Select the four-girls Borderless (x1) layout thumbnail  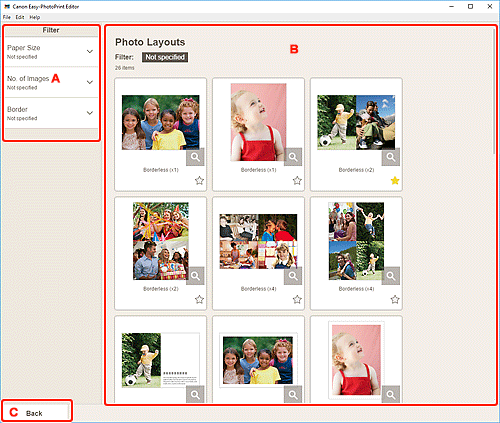pyautogui.click(x=160, y=122)
